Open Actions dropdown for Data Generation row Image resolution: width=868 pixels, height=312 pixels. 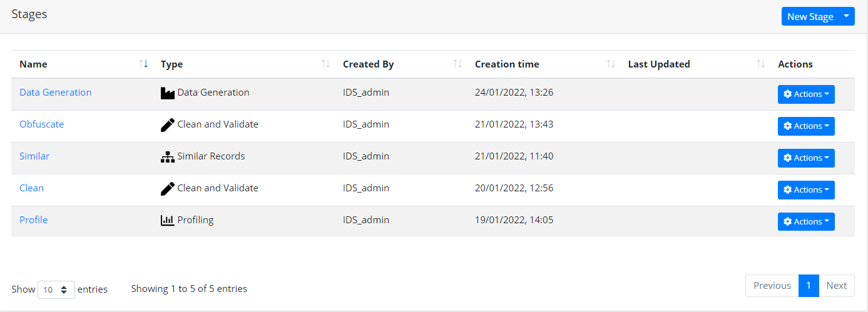(806, 94)
